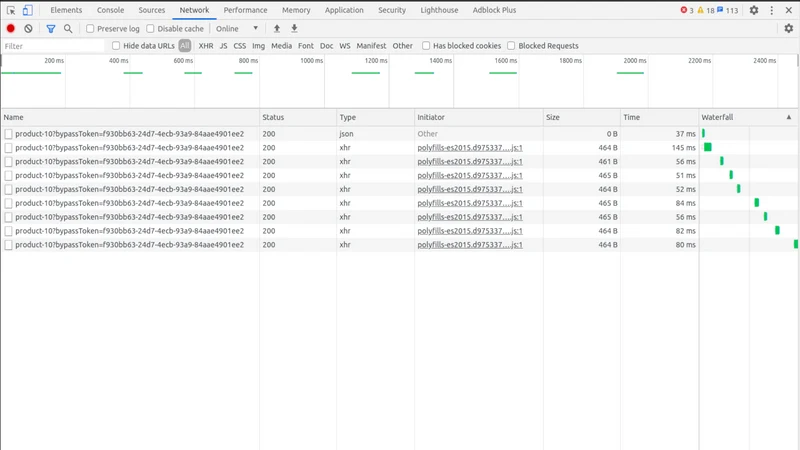800x450 pixels.
Task: Show the 113 issues indicator
Action: click(x=728, y=10)
